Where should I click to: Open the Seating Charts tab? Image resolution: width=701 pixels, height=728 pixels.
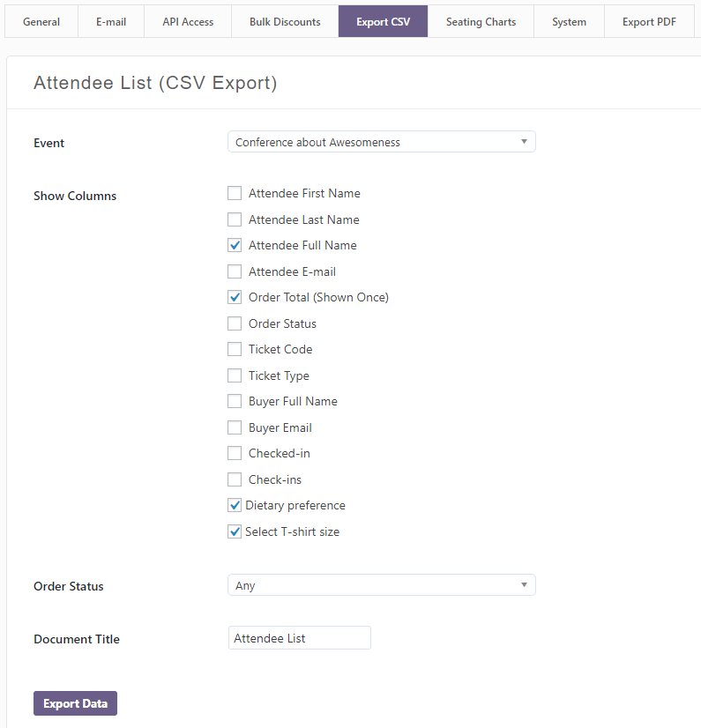481,21
